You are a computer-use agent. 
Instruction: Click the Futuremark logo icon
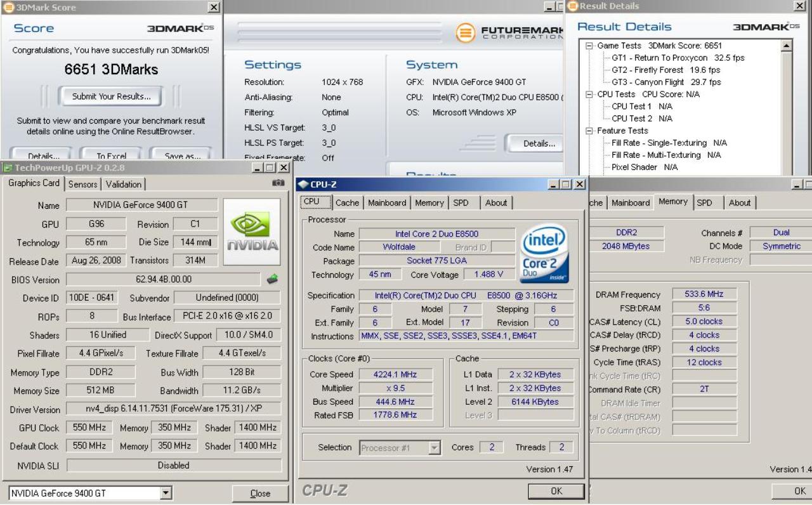(x=466, y=32)
